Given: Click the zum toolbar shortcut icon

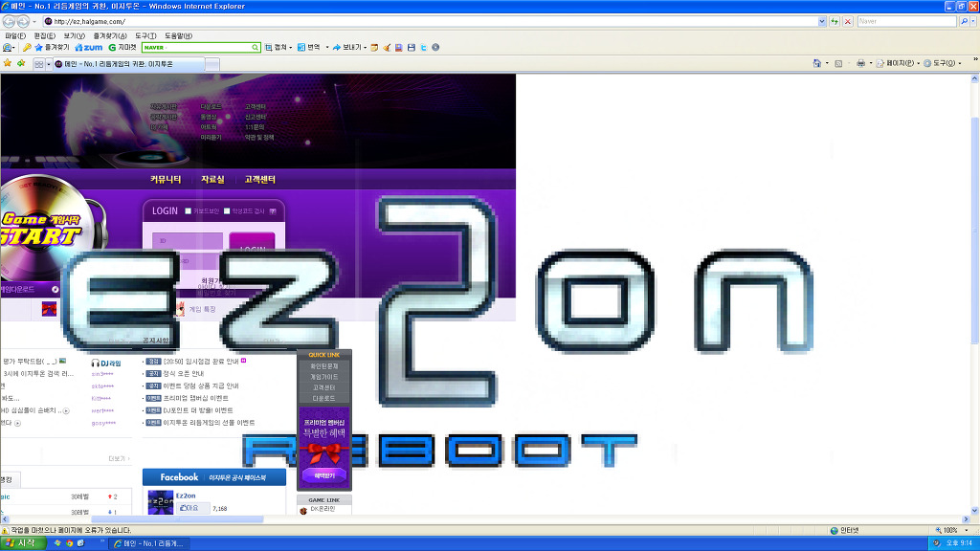Looking at the screenshot, I should (89, 47).
